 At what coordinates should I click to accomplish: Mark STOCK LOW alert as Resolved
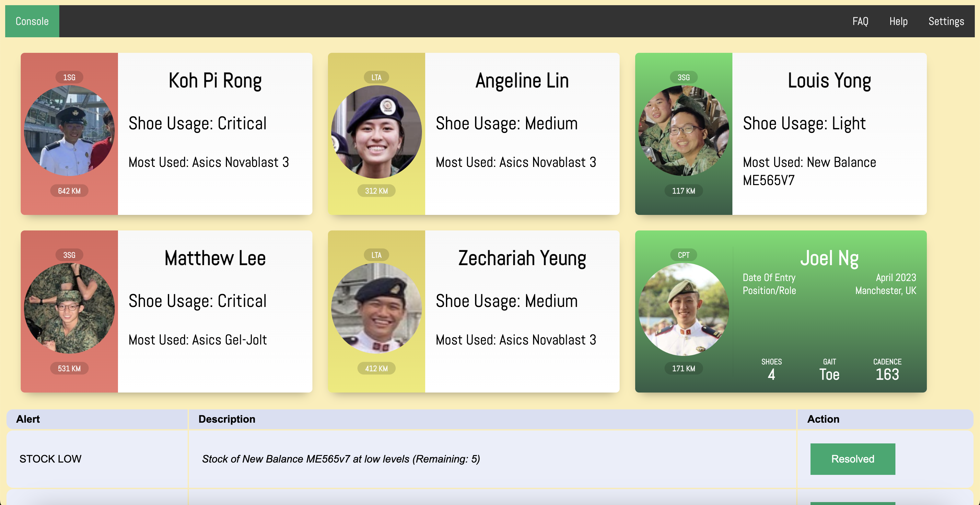853,459
